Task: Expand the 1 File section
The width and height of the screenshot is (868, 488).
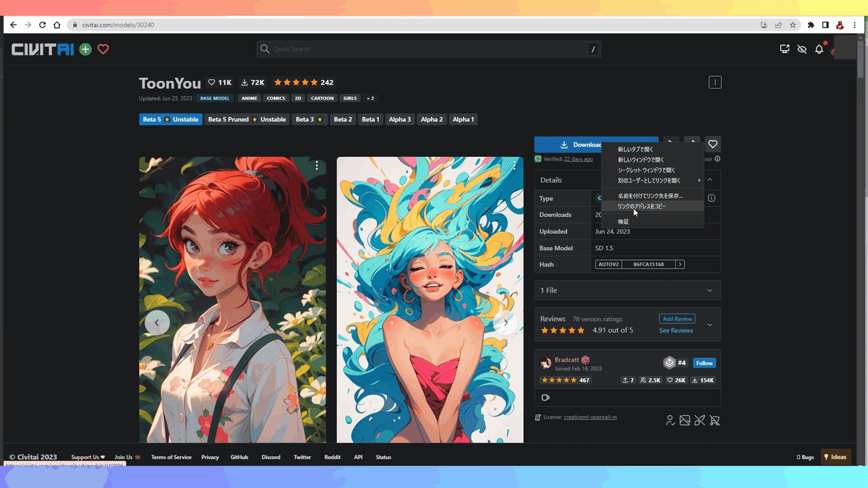Action: 627,290
